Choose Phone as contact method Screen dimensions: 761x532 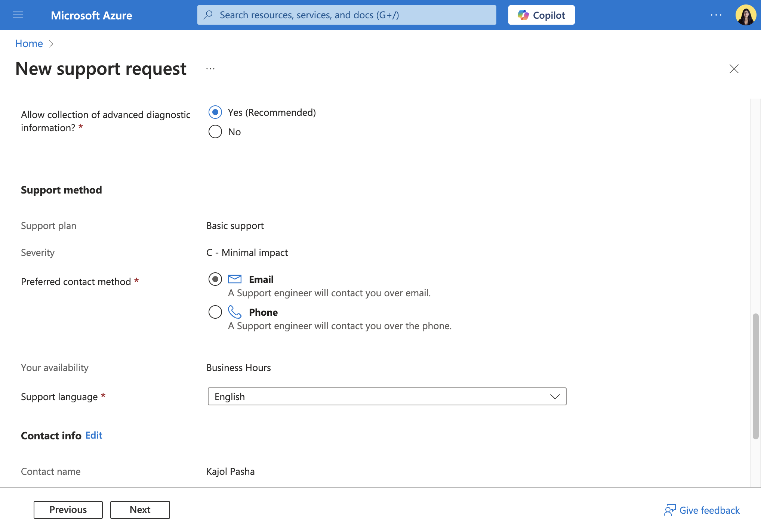(x=215, y=312)
